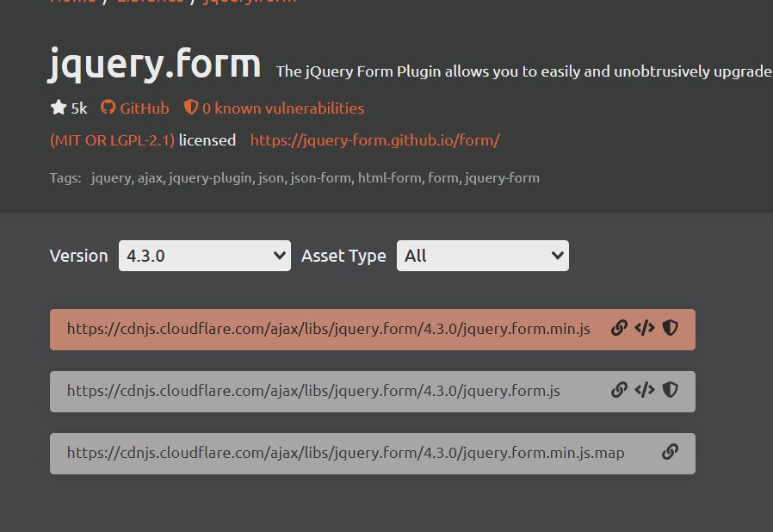Copy URL icon for jquery.form.js row
Viewport: 773px width, 532px height.
(x=619, y=390)
